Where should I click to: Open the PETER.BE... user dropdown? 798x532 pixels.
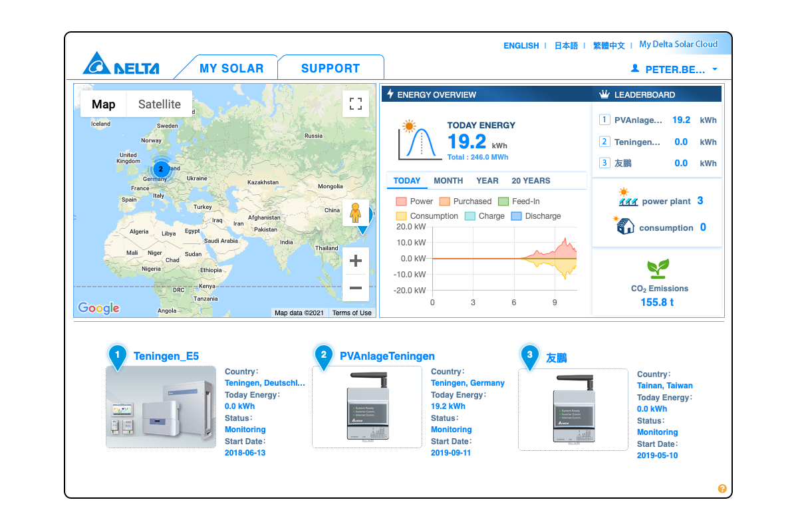[674, 69]
